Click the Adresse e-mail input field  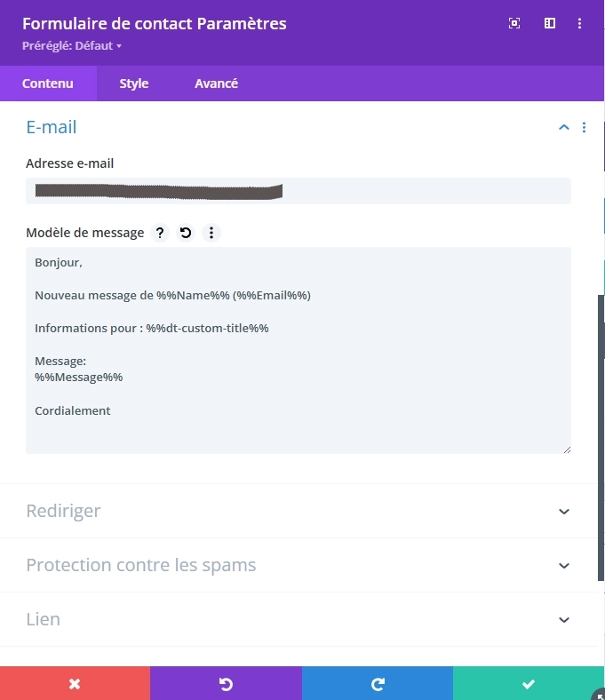299,191
